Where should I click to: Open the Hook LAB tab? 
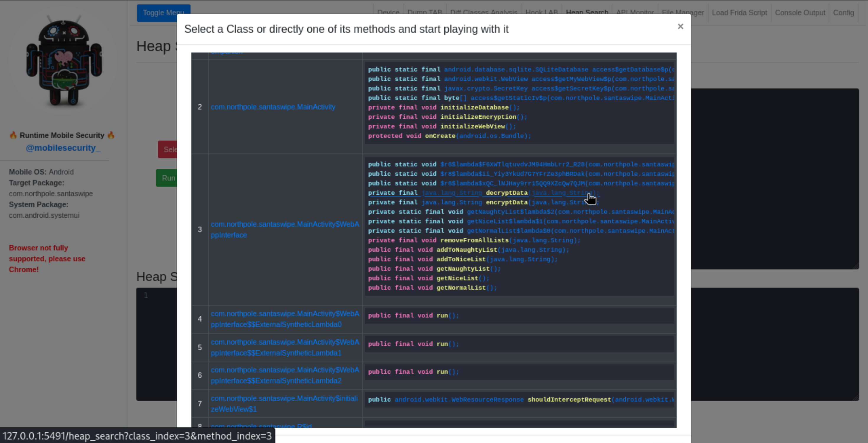click(541, 13)
